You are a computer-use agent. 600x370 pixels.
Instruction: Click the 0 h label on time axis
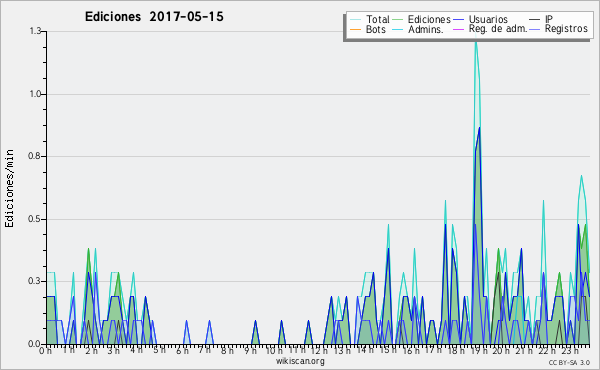coord(46,350)
